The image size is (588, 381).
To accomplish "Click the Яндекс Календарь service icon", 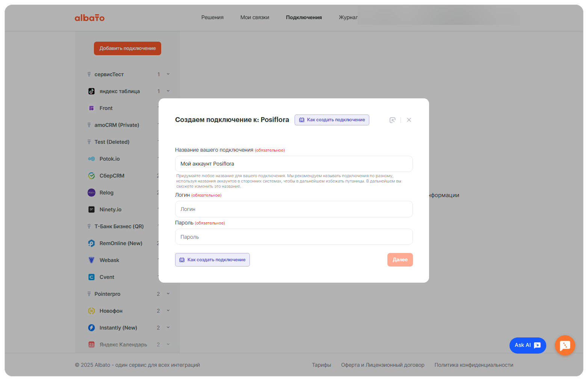I will pos(91,345).
